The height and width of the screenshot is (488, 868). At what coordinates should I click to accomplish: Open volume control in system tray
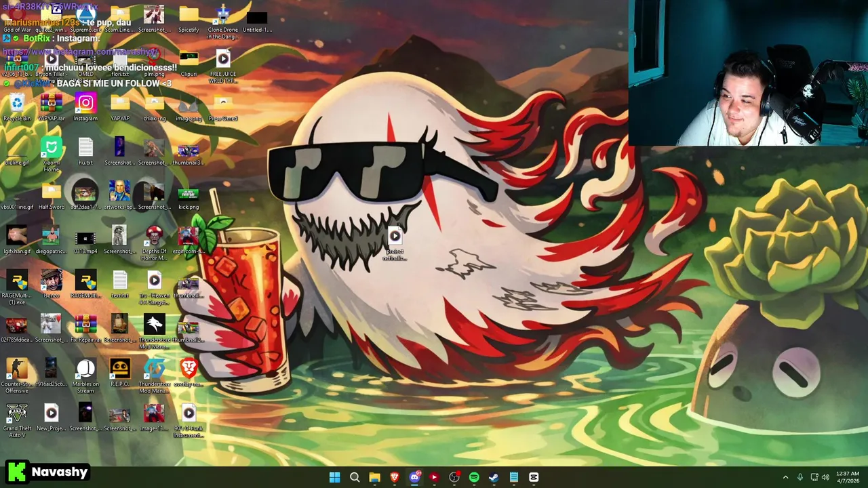(826, 477)
